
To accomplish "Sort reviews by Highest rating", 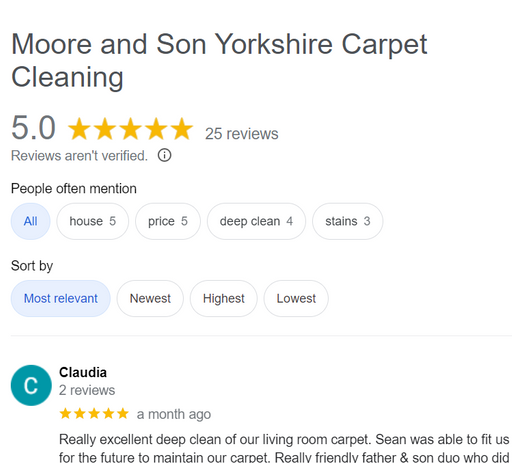I will pos(224,298).
